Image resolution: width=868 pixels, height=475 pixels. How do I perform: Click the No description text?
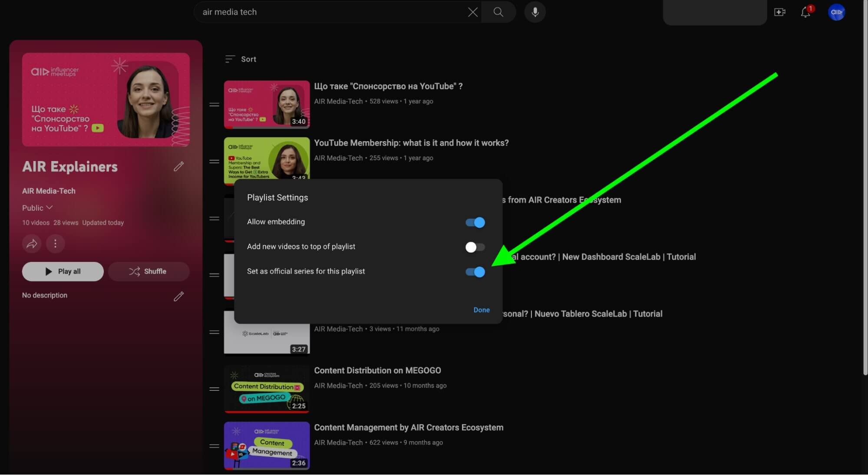click(45, 295)
